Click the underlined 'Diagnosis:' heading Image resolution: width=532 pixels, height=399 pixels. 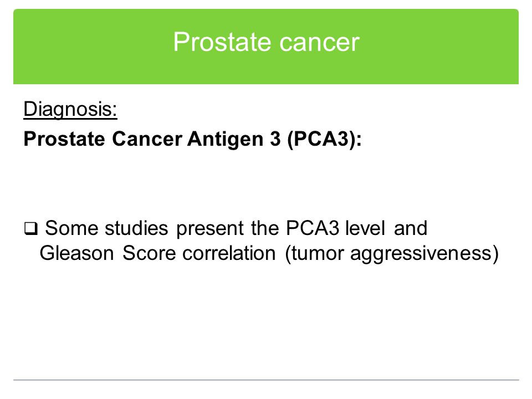(x=70, y=110)
